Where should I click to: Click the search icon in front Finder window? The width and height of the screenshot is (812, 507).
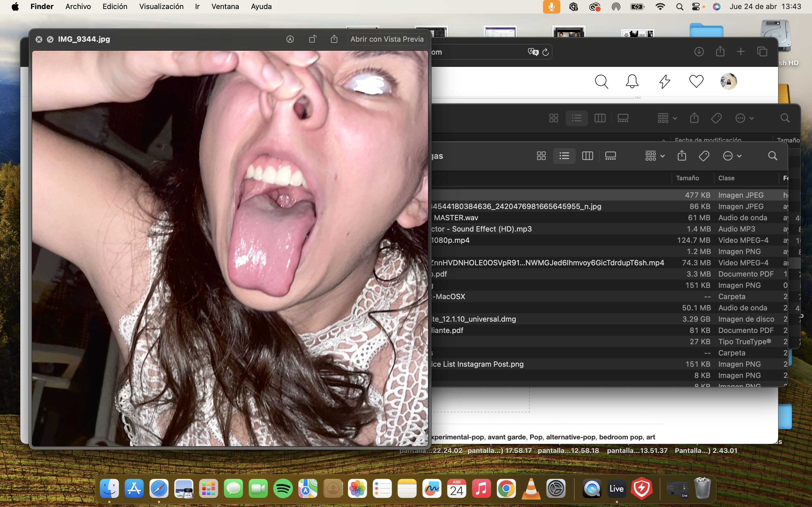click(x=773, y=156)
